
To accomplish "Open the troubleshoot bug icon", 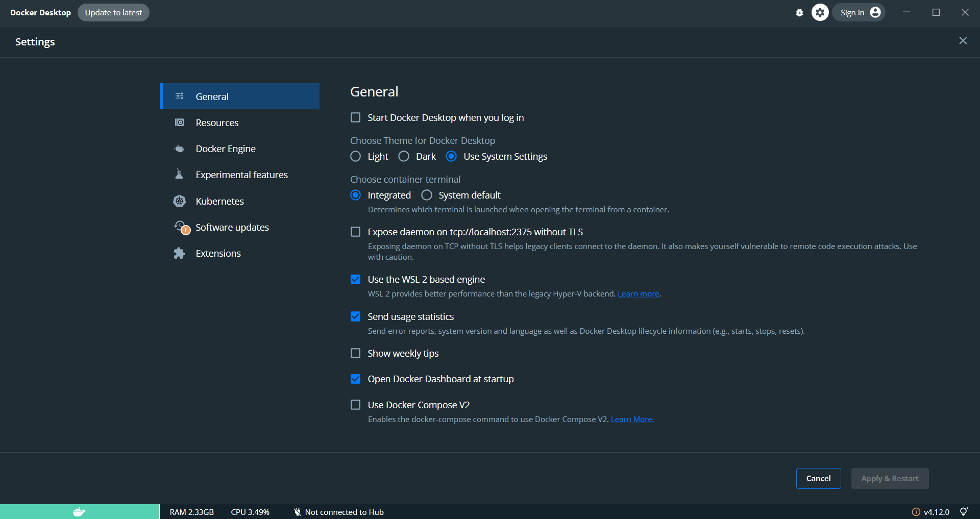I will 799,13.
